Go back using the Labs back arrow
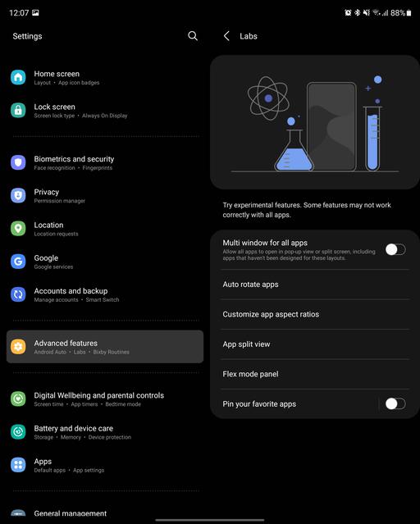Viewport: 420px width, 524px height. pyautogui.click(x=226, y=36)
